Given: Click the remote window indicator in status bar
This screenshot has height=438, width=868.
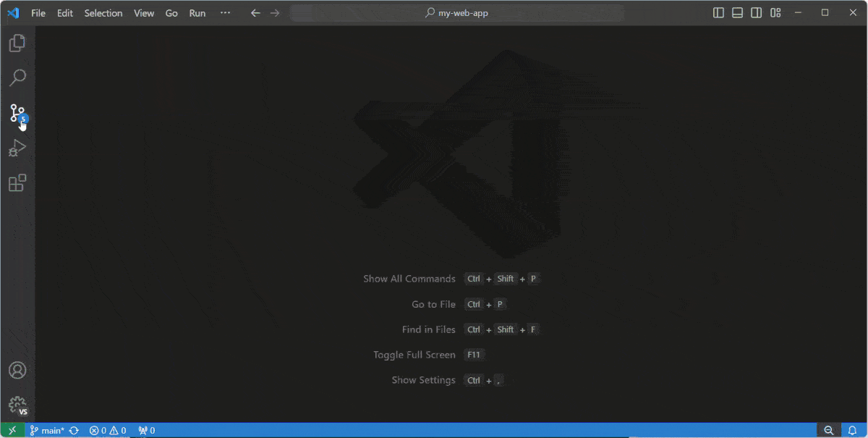Looking at the screenshot, I should point(12,431).
